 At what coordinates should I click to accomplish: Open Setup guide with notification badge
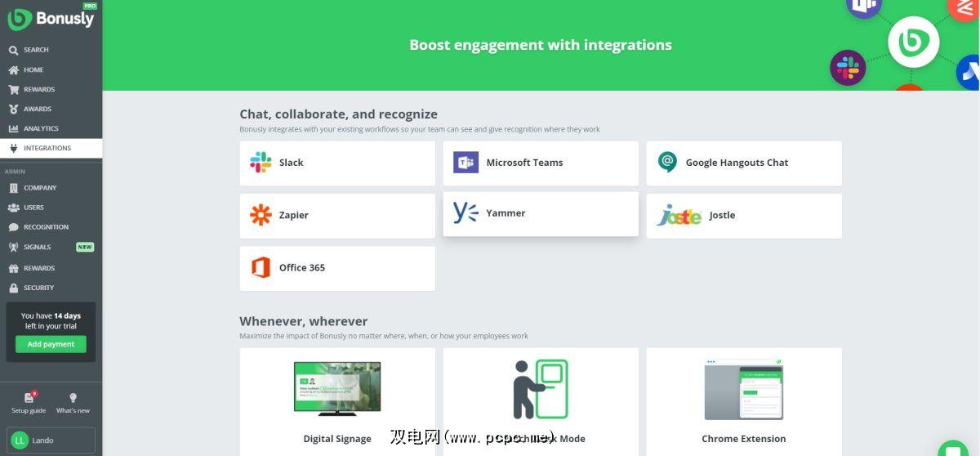tap(29, 402)
